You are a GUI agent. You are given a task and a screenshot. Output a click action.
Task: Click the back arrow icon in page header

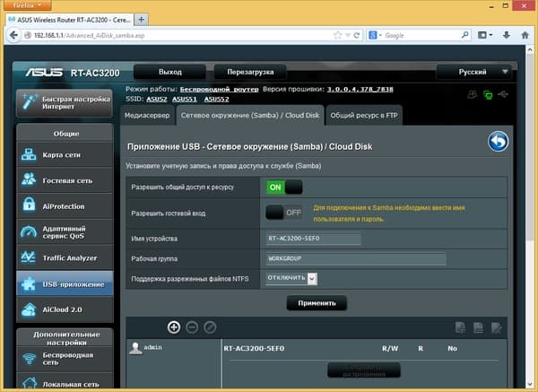[499, 142]
